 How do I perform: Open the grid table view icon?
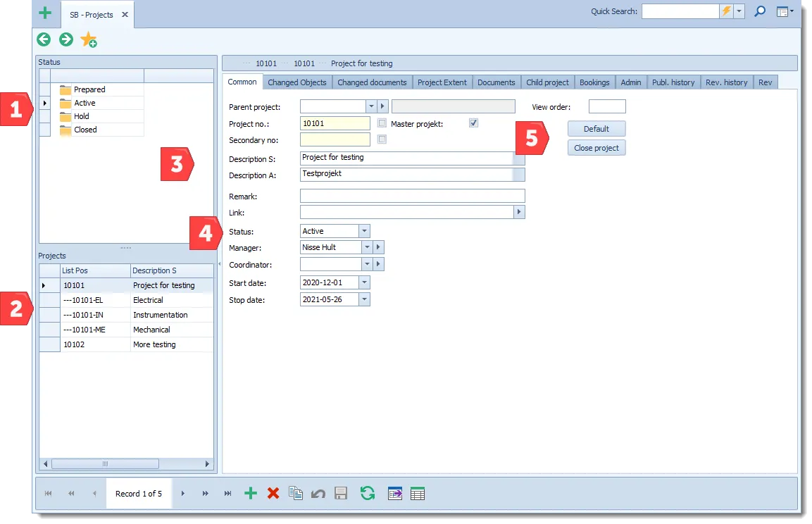pos(418,494)
